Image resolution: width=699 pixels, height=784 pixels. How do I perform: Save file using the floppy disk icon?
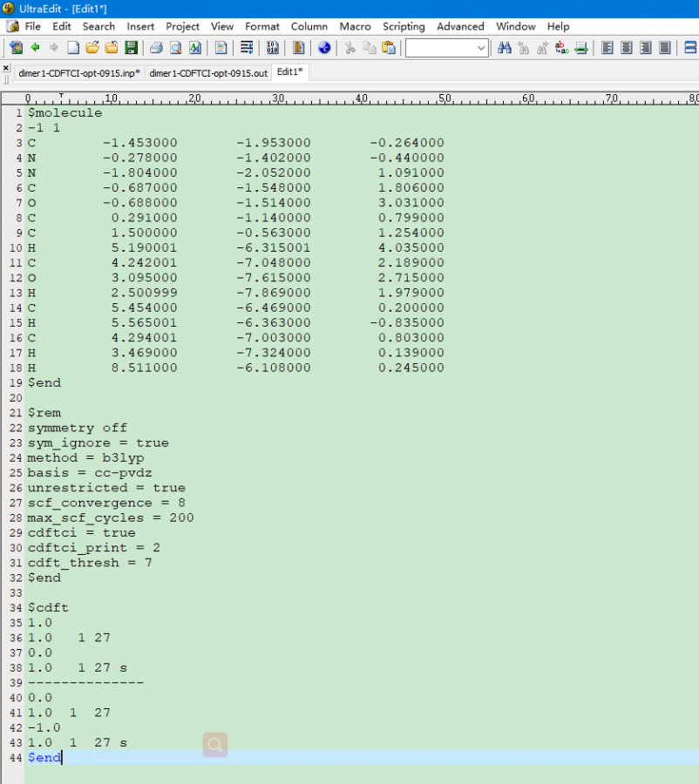[x=131, y=48]
